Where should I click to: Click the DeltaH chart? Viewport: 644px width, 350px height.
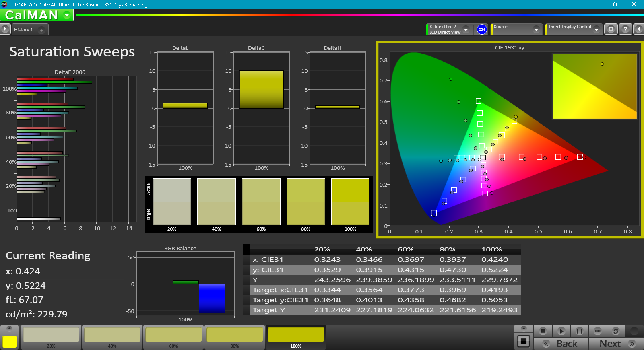pos(337,108)
